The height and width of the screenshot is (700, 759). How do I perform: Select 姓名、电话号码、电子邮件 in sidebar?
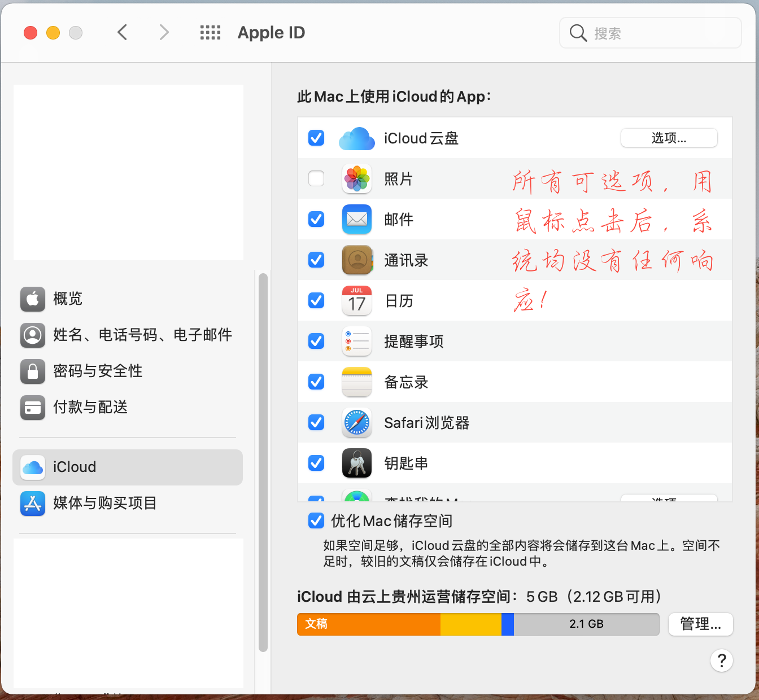(x=128, y=335)
